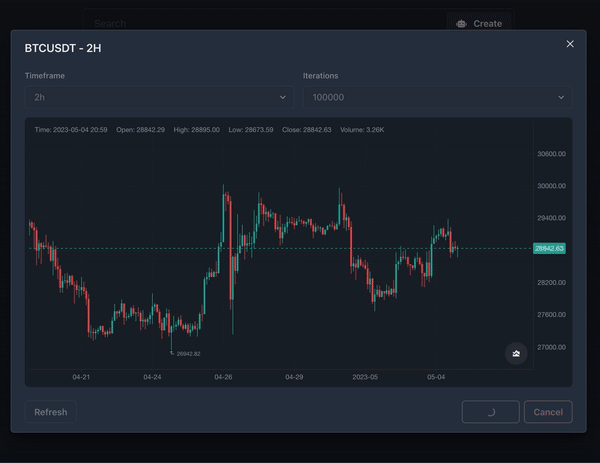
Task: Click the High: 28895.00 readout
Action: pos(197,130)
